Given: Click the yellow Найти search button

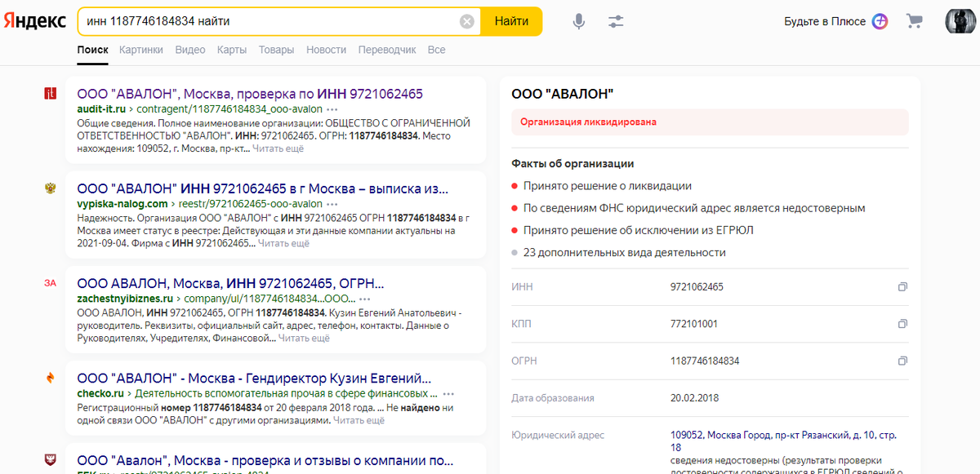Looking at the screenshot, I should (511, 22).
